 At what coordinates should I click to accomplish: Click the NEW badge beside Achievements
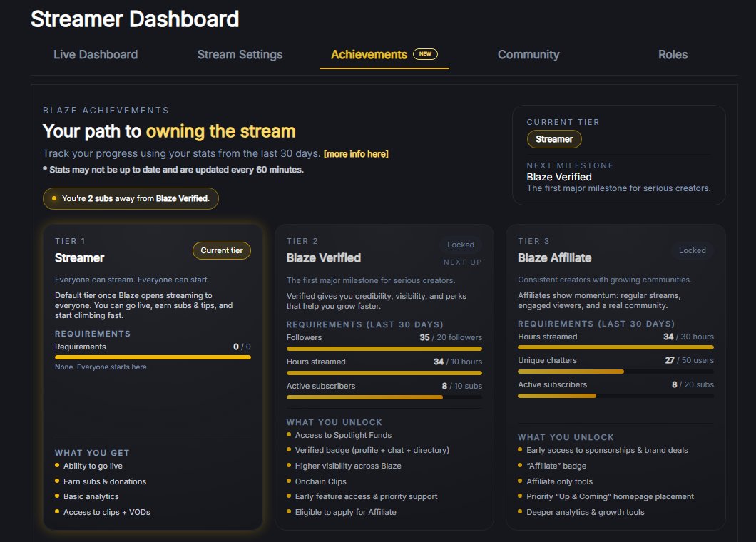(x=425, y=54)
